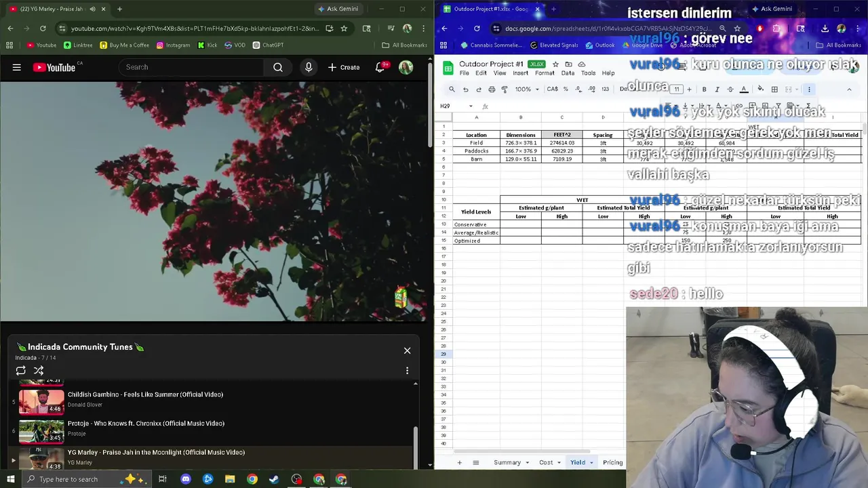Open the Sheets toolbar more options
The height and width of the screenshot is (488, 868).
click(x=809, y=89)
